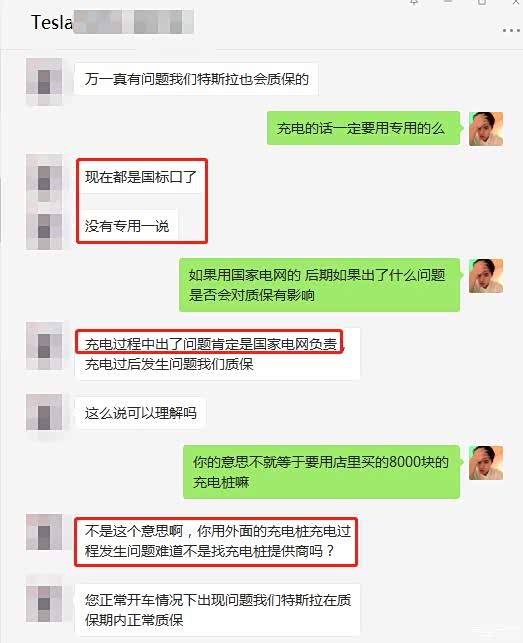Open the three-dot chat options menu

pyautogui.click(x=511, y=30)
